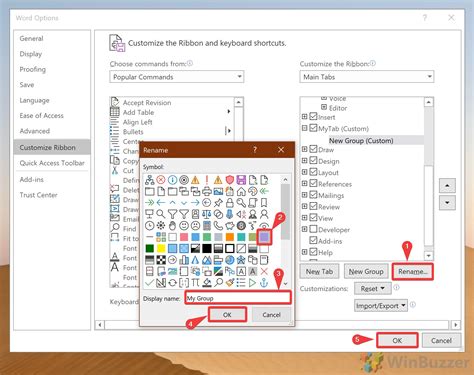Uncheck the MyTab (Custom) checkbox
Image resolution: width=474 pixels, height=375 pixels.
(x=313, y=128)
